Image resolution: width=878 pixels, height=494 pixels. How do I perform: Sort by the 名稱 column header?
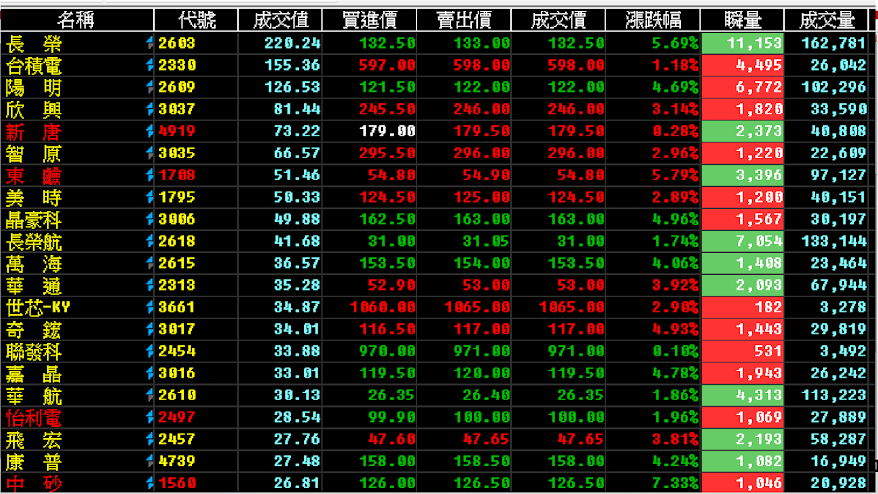click(77, 21)
